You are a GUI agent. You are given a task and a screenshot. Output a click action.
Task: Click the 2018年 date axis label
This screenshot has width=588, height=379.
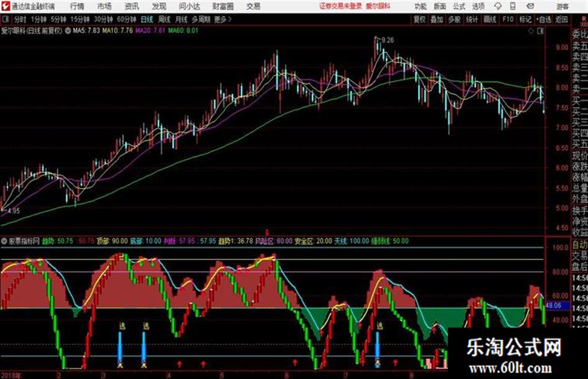pos(11,375)
